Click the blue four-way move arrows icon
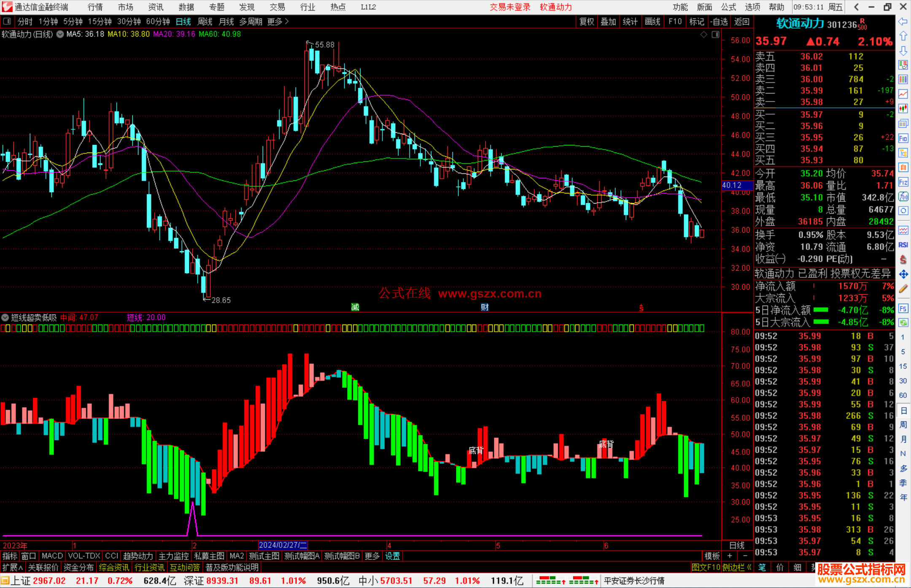Image resolution: width=911 pixels, height=588 pixels. (x=903, y=274)
